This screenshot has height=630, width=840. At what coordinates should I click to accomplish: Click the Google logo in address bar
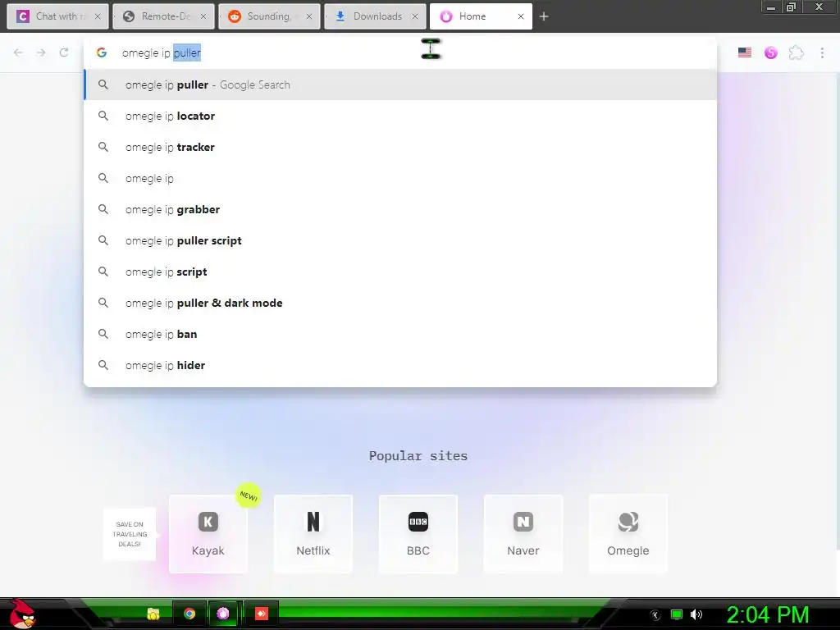point(102,52)
